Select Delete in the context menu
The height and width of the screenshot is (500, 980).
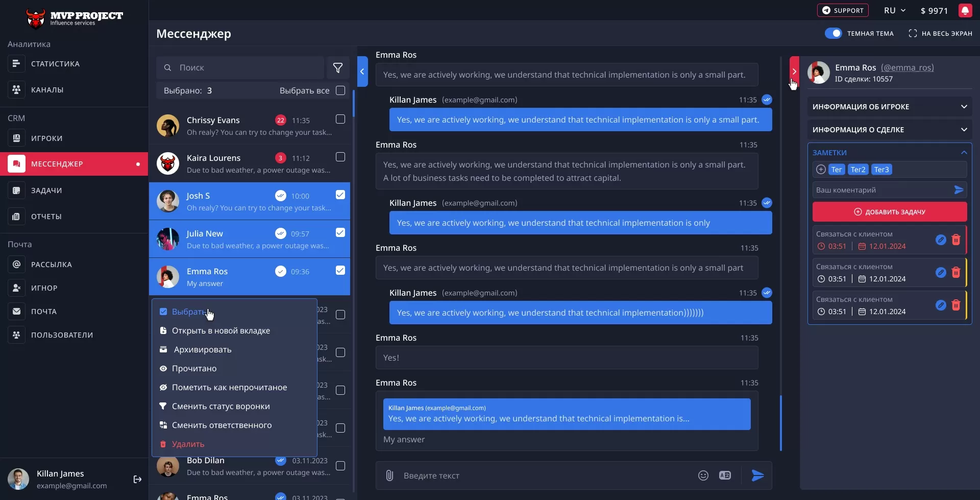pos(188,444)
